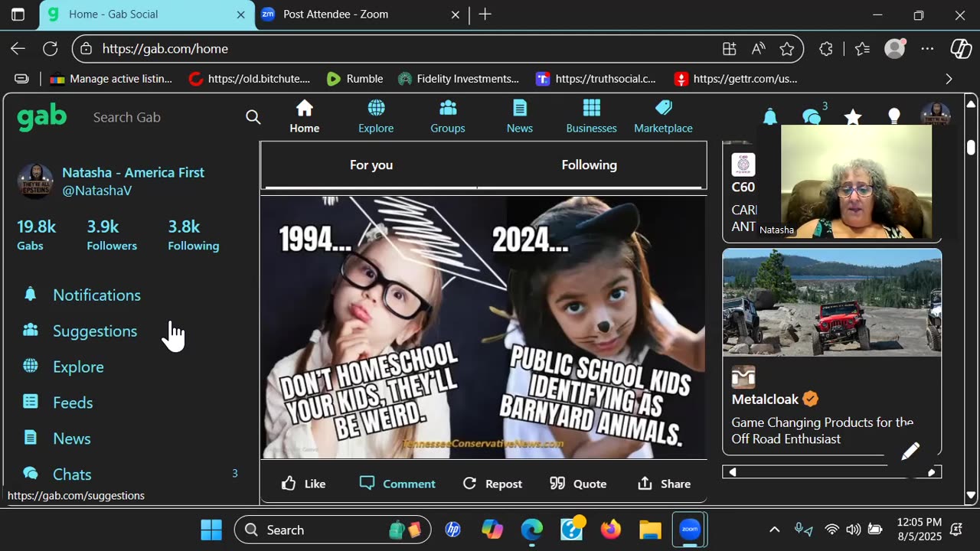Image resolution: width=980 pixels, height=551 pixels.
Task: Open Manage active listings bookmark
Action: tap(111, 79)
